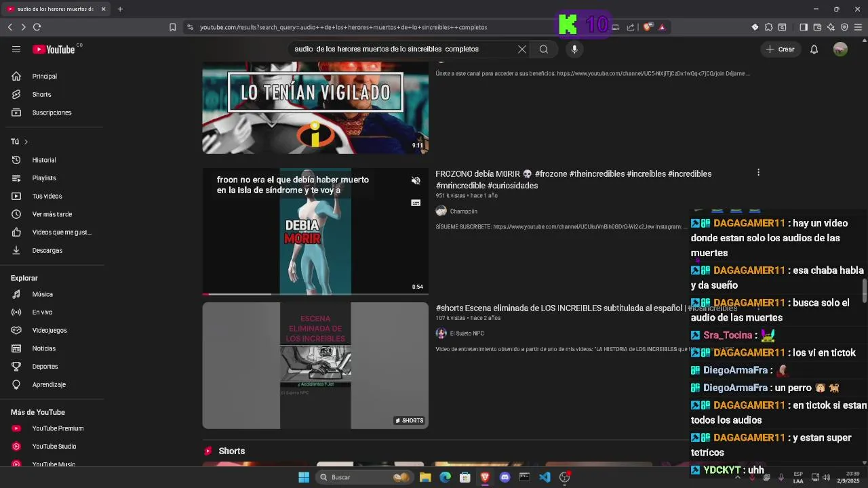Unmute the FROZONO preview video
The height and width of the screenshot is (488, 868).
click(x=416, y=180)
